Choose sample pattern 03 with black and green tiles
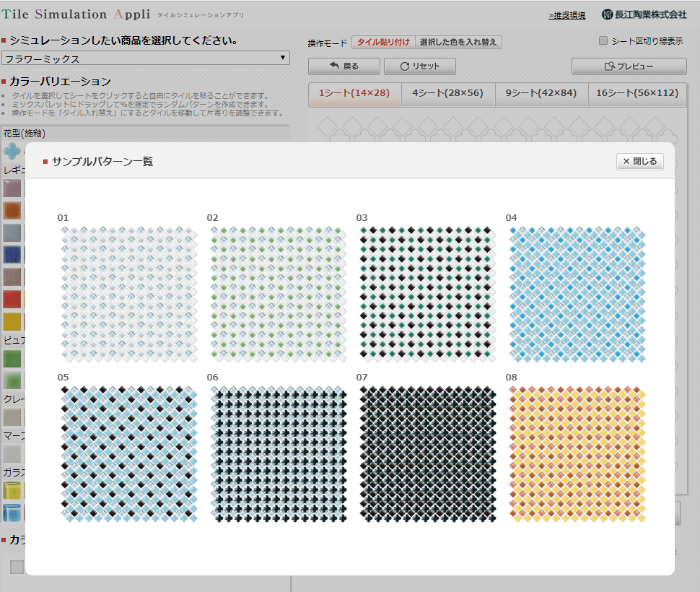700x592 pixels. pos(429,294)
